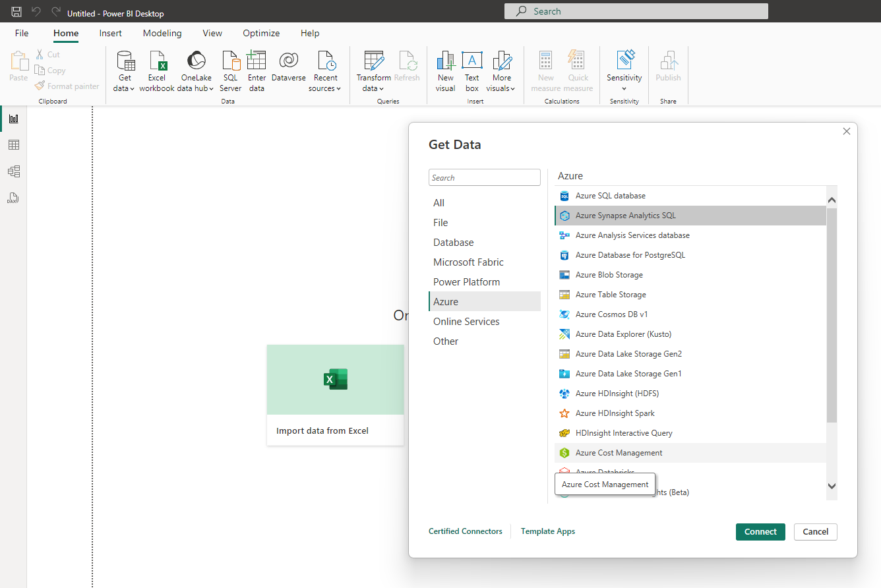The width and height of the screenshot is (881, 588).
Task: Open the Certified Connectors link
Action: pos(465,531)
